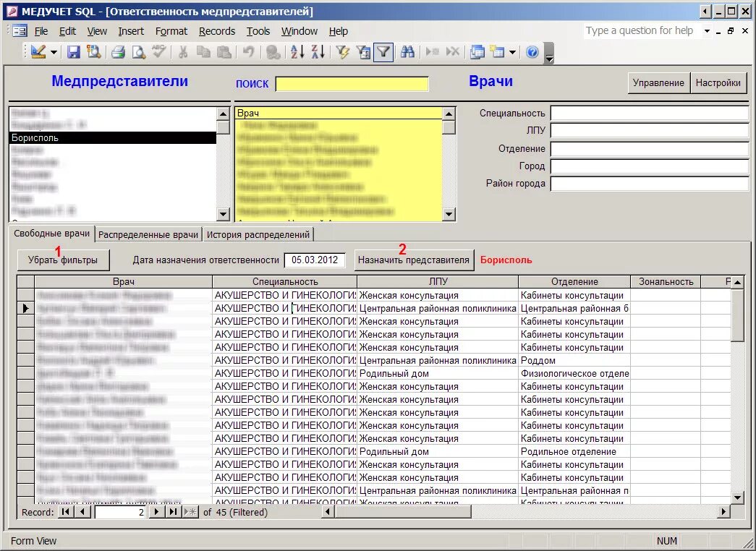Click the date field showing 05.03.2012

tap(315, 260)
